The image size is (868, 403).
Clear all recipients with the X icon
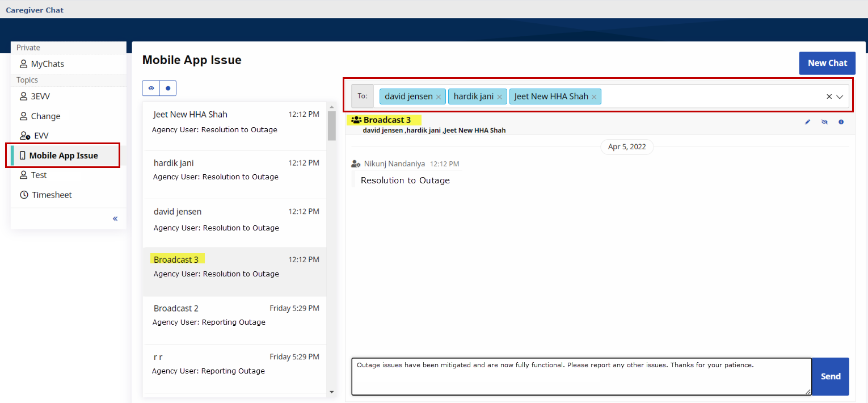[x=829, y=97]
